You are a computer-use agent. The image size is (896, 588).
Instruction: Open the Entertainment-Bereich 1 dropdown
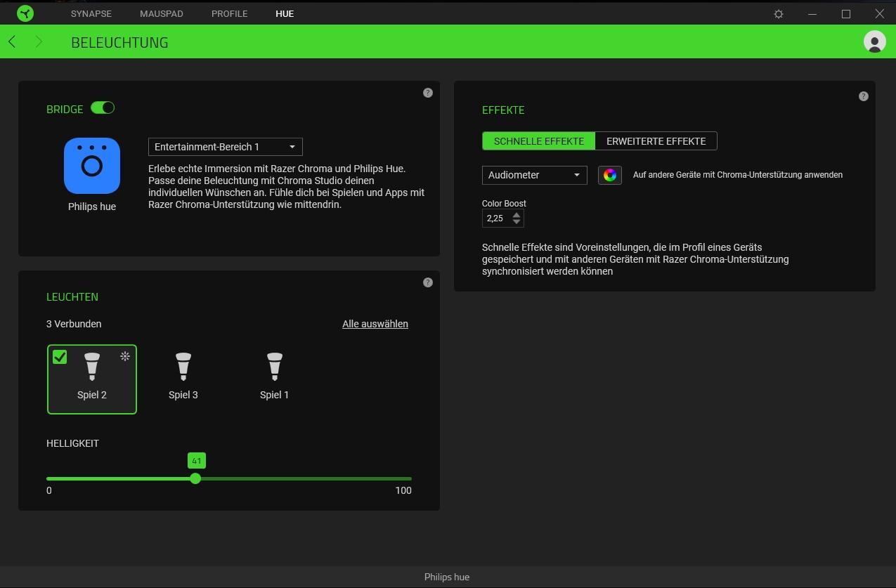226,147
